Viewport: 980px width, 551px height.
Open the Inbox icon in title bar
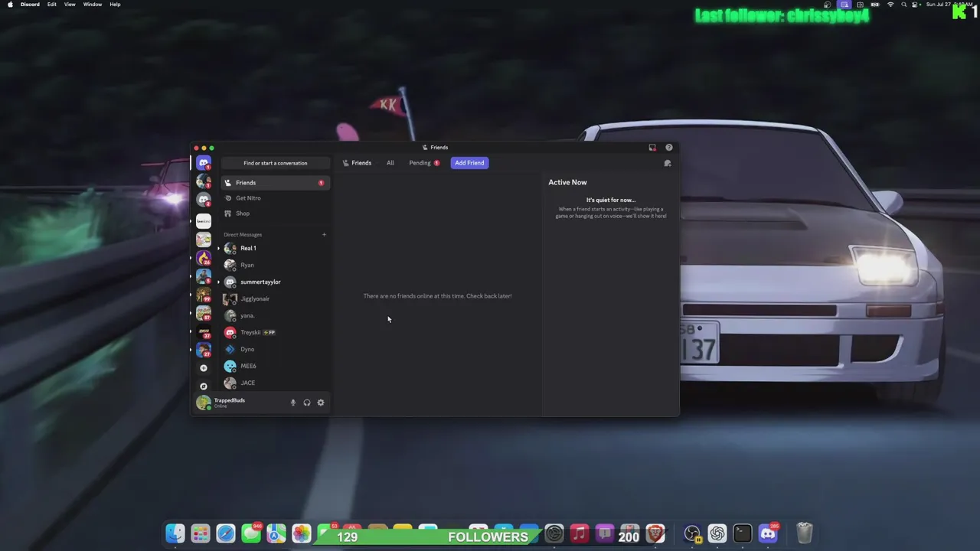click(x=652, y=148)
